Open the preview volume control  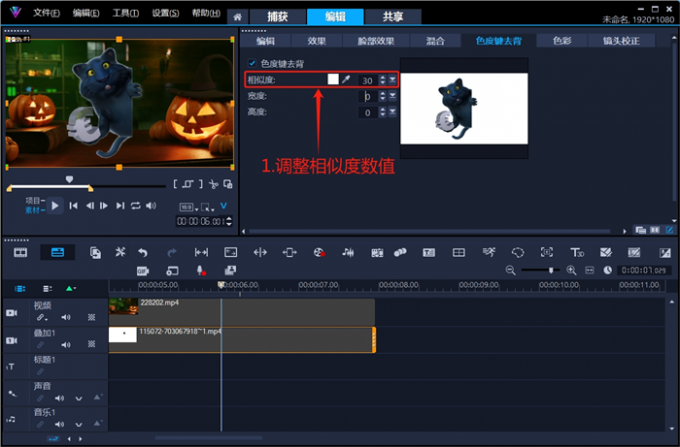pyautogui.click(x=151, y=206)
